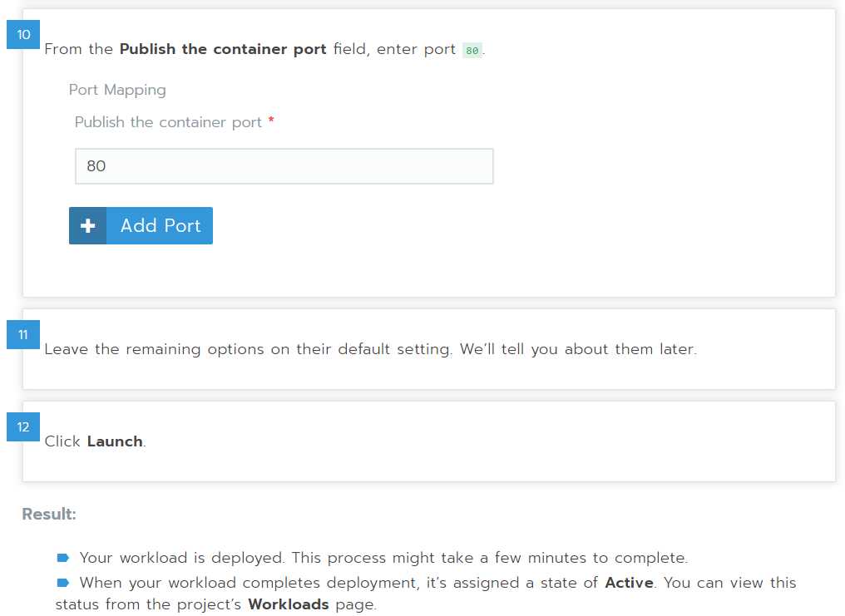Image resolution: width=845 pixels, height=616 pixels.
Task: Focus the port input containing 80
Action: [284, 166]
